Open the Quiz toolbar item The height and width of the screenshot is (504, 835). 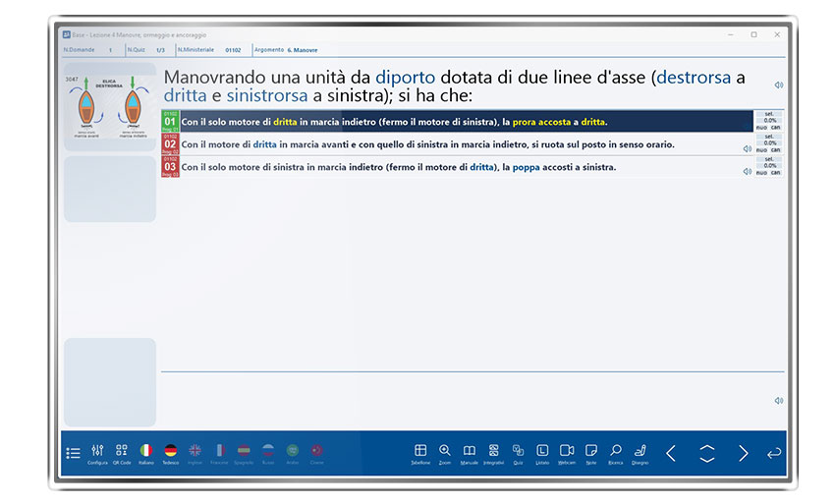pos(518,451)
